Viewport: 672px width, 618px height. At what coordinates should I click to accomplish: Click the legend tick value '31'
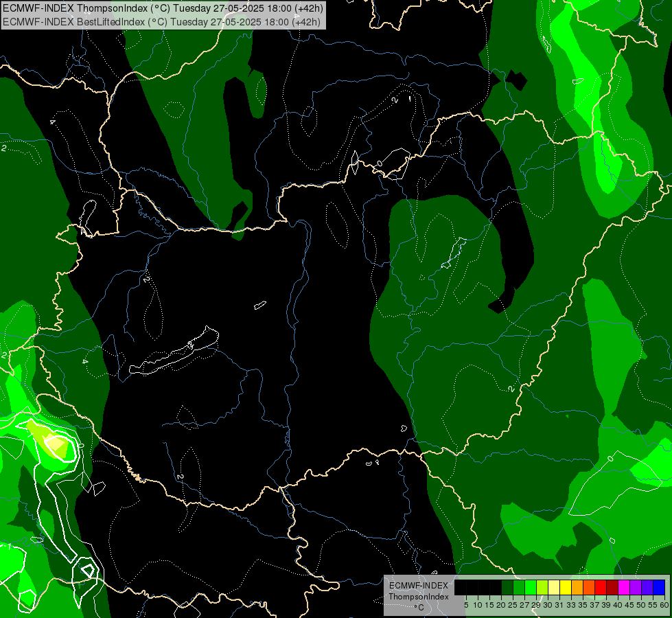point(559,605)
